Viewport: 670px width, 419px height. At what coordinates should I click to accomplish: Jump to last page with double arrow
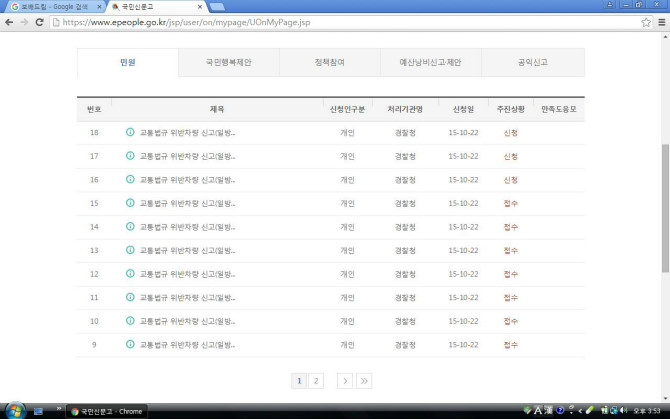pyautogui.click(x=364, y=381)
